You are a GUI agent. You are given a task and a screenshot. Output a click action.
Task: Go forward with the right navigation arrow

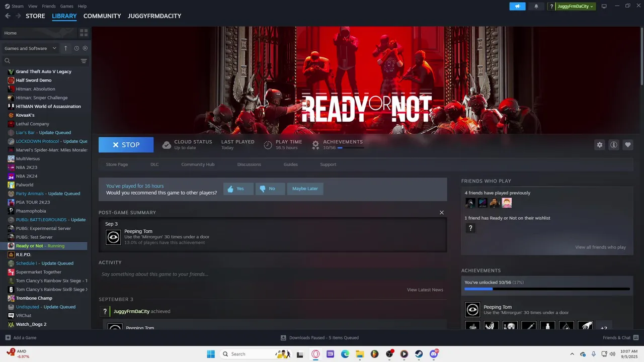pyautogui.click(x=19, y=16)
